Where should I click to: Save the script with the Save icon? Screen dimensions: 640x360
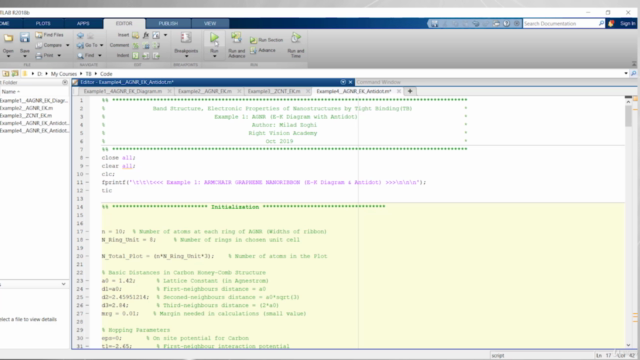click(x=24, y=38)
